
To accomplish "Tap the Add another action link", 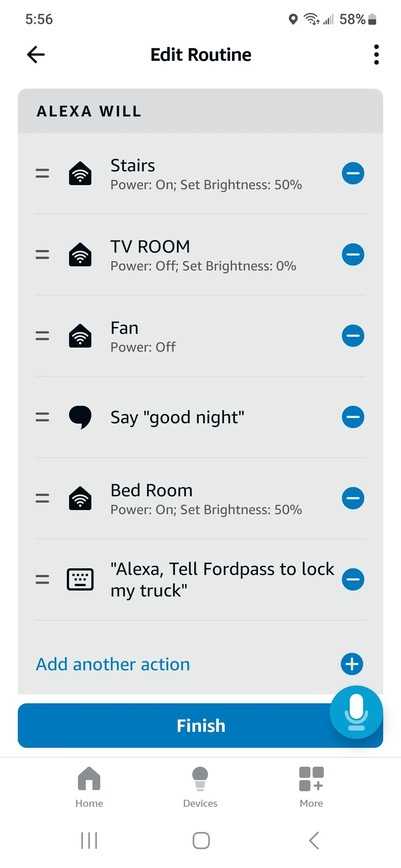I will [x=113, y=664].
